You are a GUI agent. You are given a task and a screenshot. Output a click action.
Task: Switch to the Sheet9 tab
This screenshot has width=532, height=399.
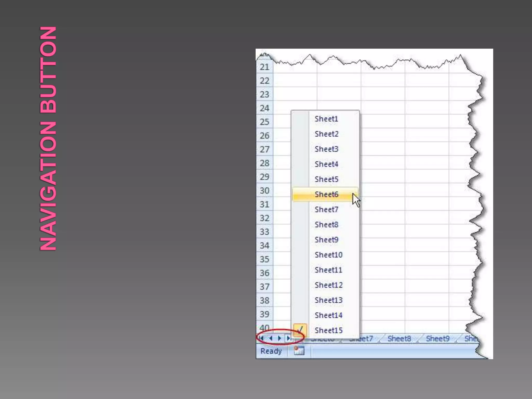[x=437, y=339]
